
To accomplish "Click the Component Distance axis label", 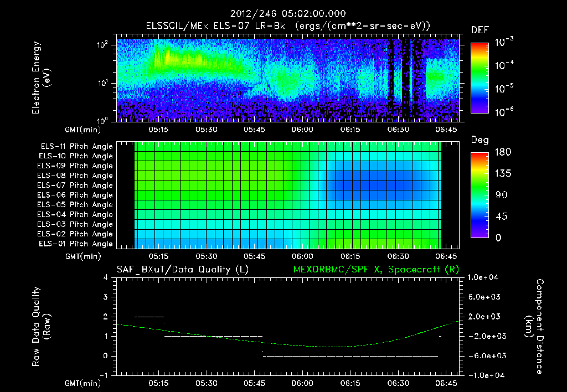I will (x=534, y=327).
